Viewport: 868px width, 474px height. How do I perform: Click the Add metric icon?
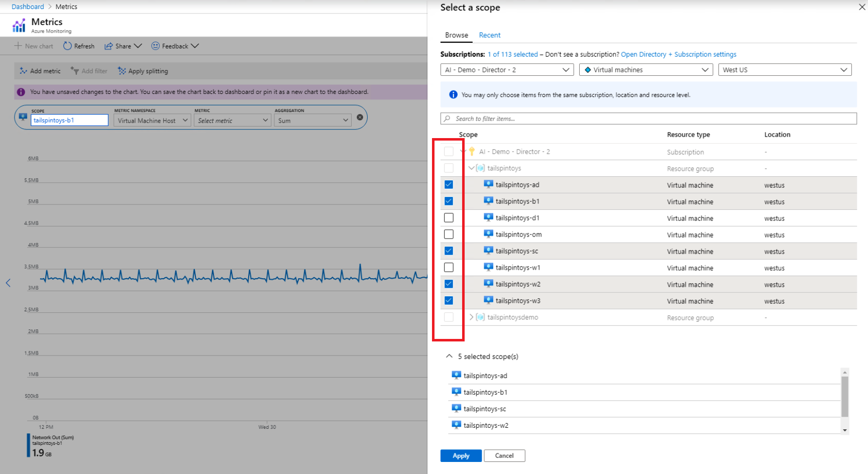24,71
